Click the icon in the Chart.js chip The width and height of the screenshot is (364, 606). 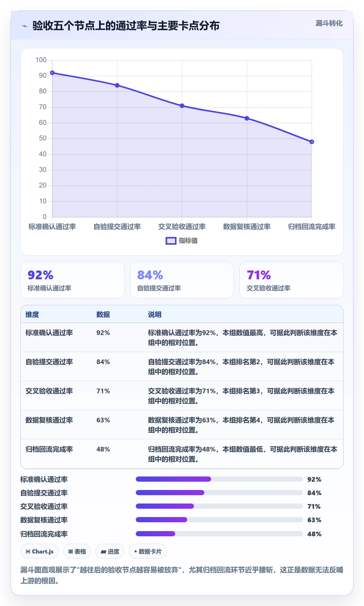coord(28,551)
